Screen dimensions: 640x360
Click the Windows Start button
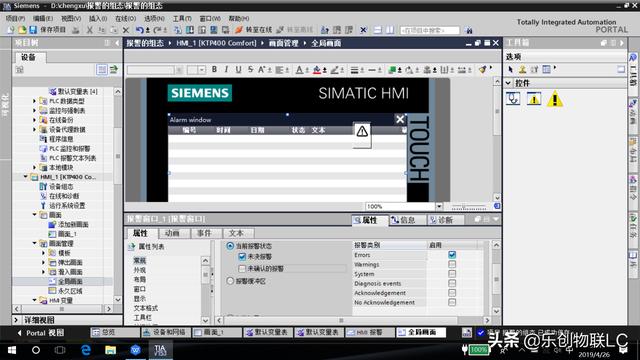click(11, 350)
